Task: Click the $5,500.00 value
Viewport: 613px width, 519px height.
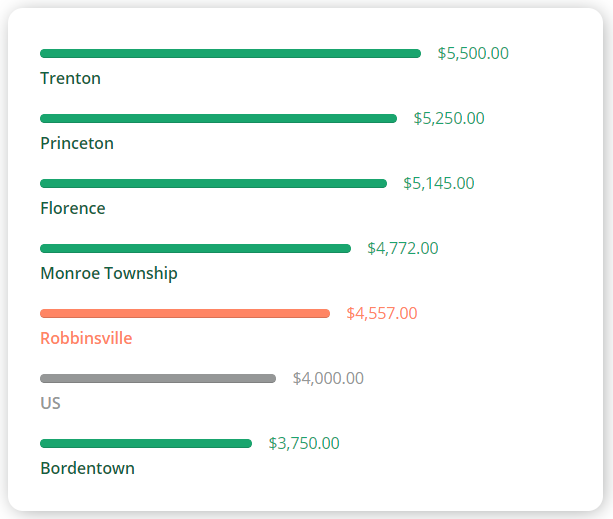Action: click(473, 54)
